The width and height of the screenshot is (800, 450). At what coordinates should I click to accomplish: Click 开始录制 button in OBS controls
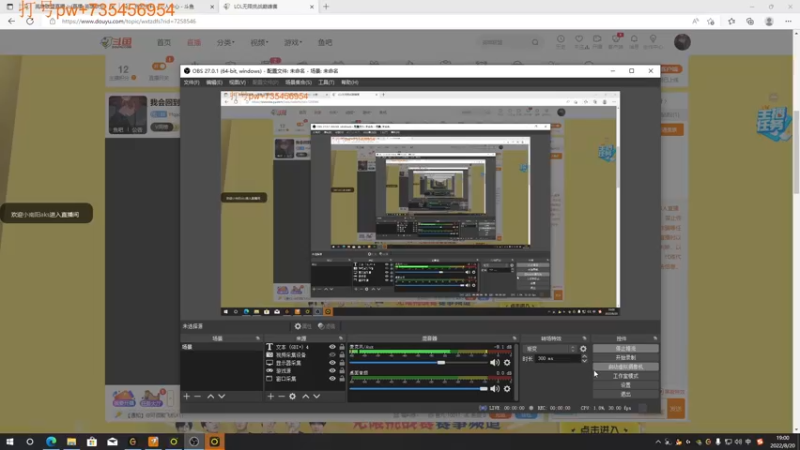tap(626, 358)
